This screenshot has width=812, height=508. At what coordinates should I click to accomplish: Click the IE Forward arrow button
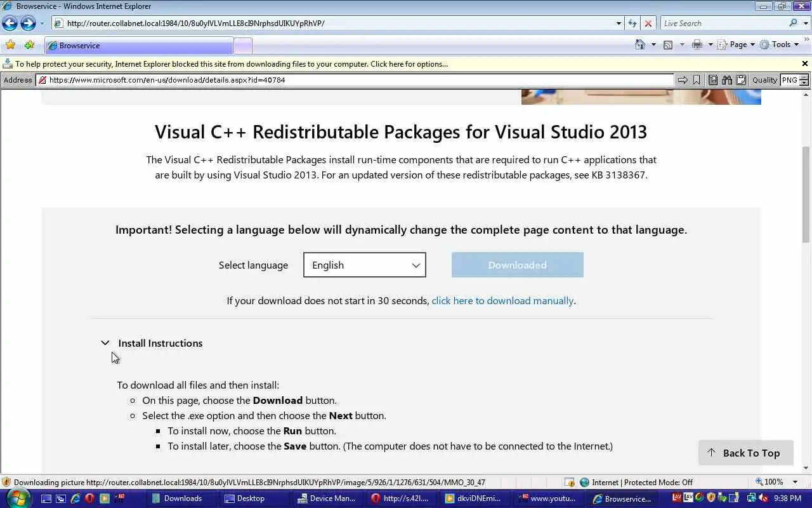click(28, 23)
